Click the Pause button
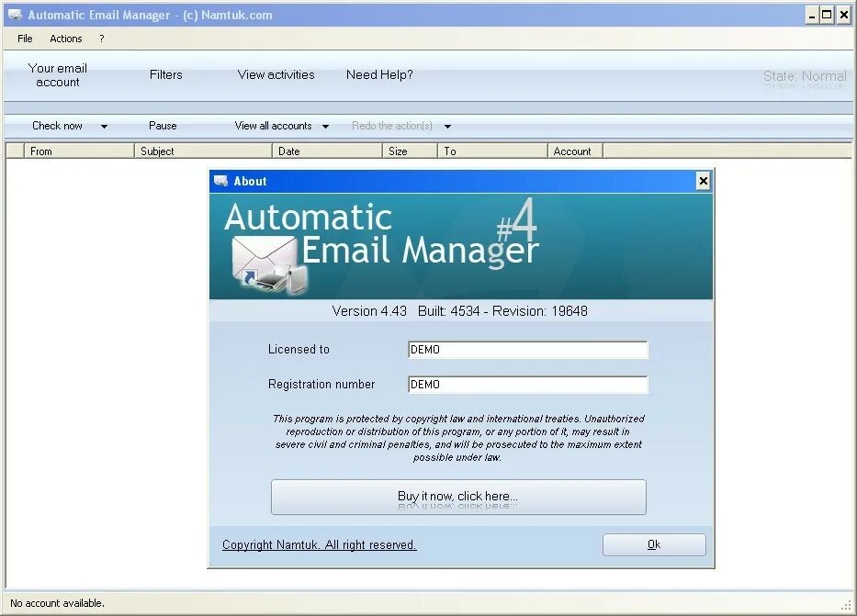This screenshot has height=616, width=857. click(163, 126)
